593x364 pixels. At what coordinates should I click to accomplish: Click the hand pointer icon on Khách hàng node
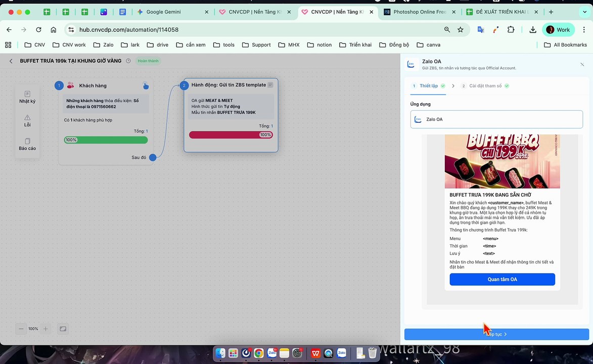146,86
